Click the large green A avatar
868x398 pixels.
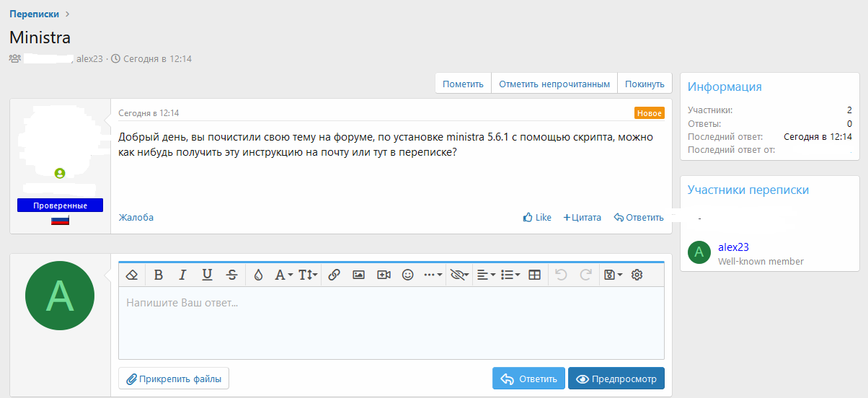pos(60,296)
